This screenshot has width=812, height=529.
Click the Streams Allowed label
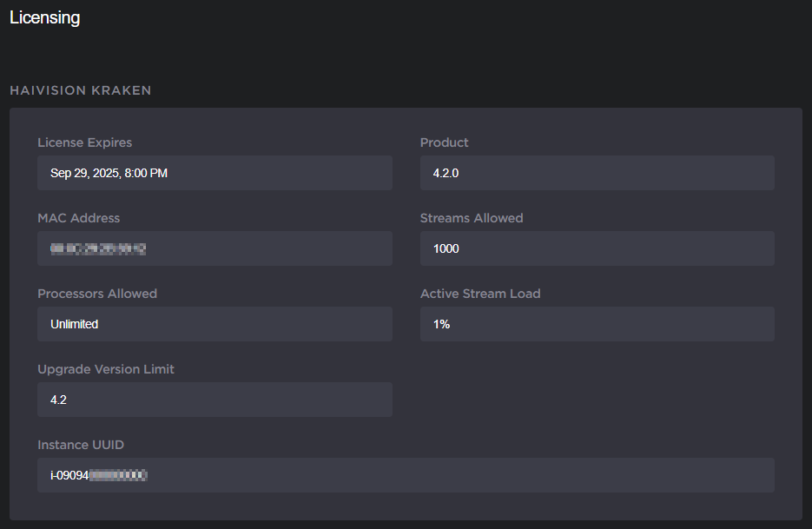(472, 218)
